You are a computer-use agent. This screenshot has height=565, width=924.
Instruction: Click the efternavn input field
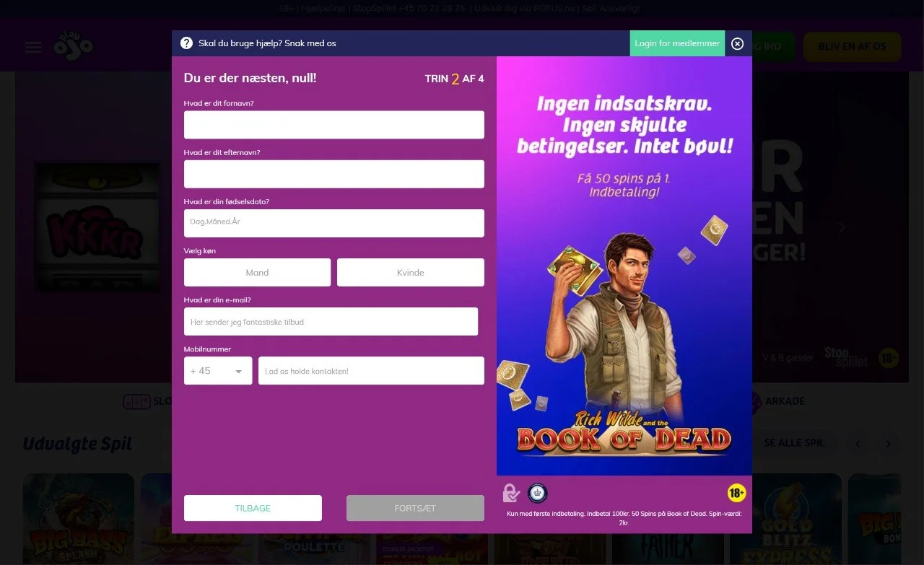(x=334, y=174)
